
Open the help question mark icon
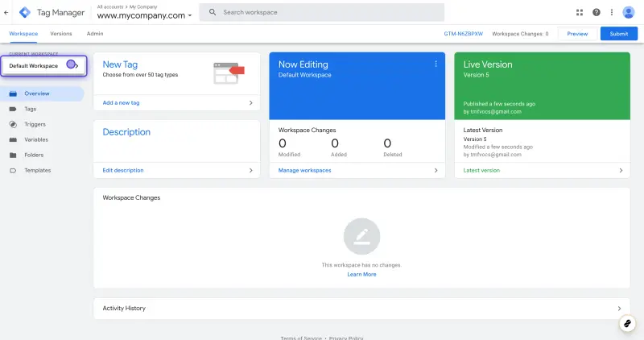(597, 12)
